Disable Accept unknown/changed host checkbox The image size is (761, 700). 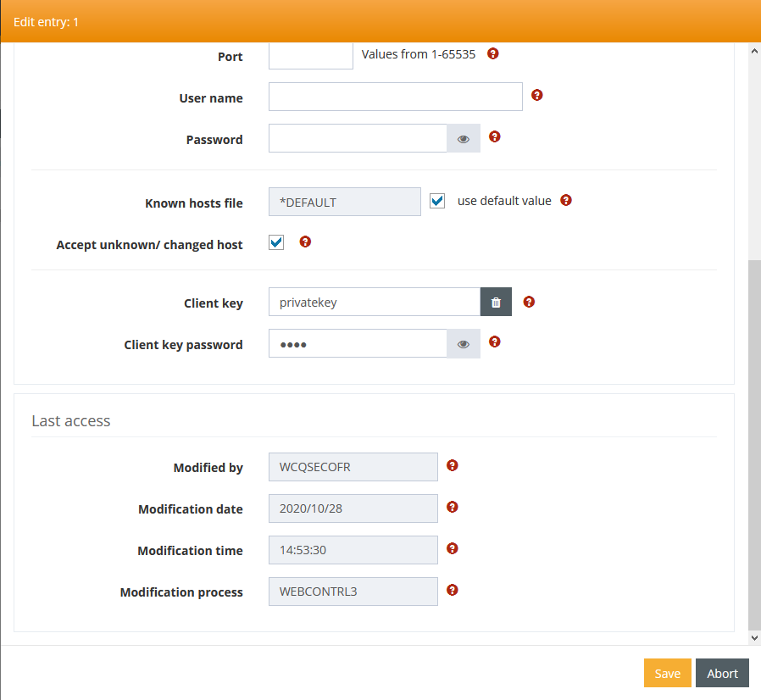(x=276, y=243)
